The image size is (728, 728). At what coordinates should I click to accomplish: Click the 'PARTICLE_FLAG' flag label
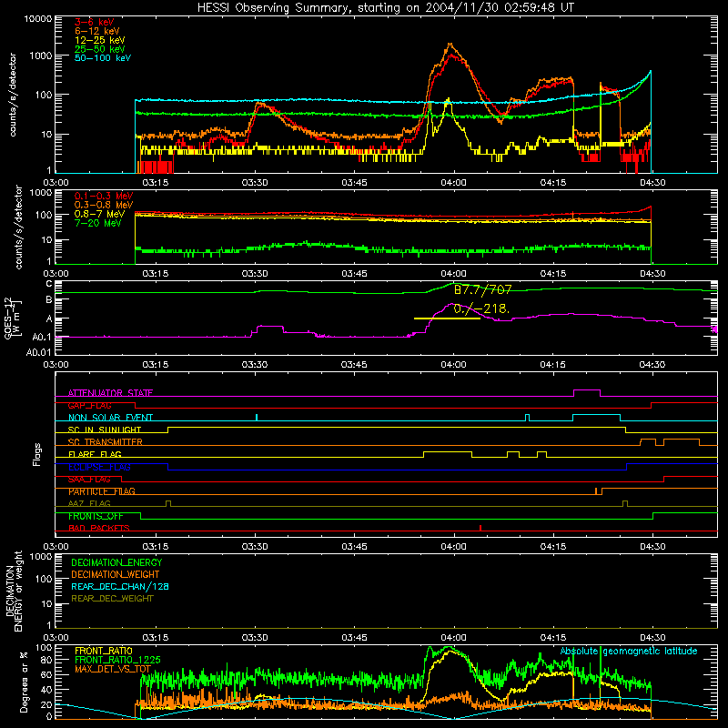click(x=102, y=491)
